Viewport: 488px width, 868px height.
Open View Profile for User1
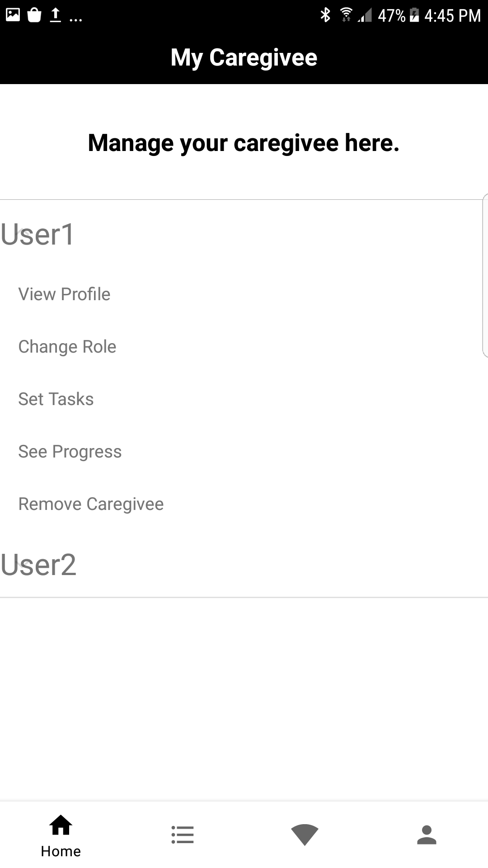pyautogui.click(x=64, y=294)
